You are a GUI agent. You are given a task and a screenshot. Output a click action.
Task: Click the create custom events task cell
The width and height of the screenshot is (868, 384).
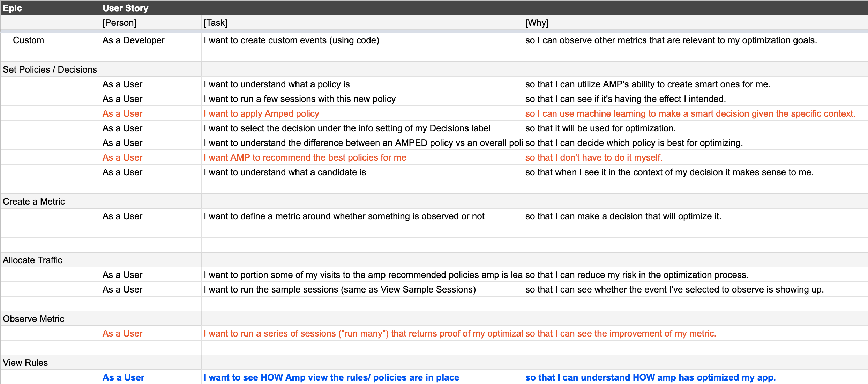click(x=362, y=40)
